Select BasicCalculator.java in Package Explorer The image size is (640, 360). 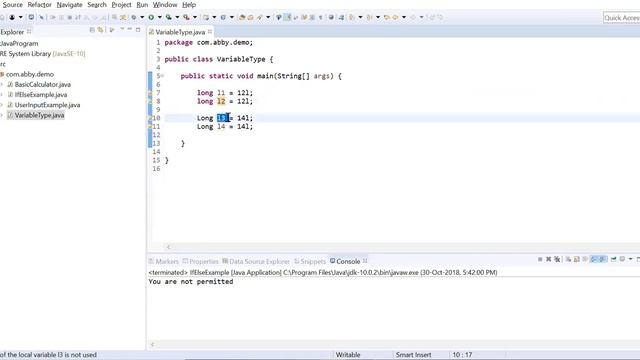point(42,84)
